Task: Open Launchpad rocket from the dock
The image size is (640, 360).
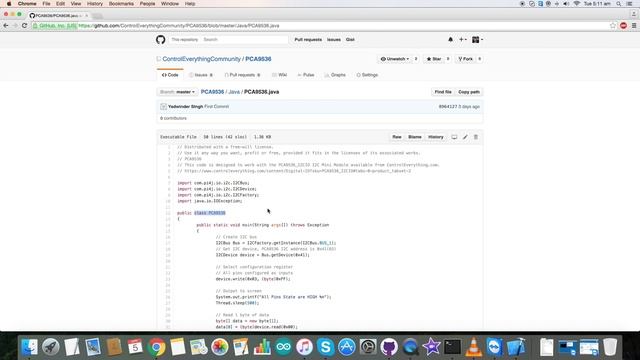Action: 51,347
